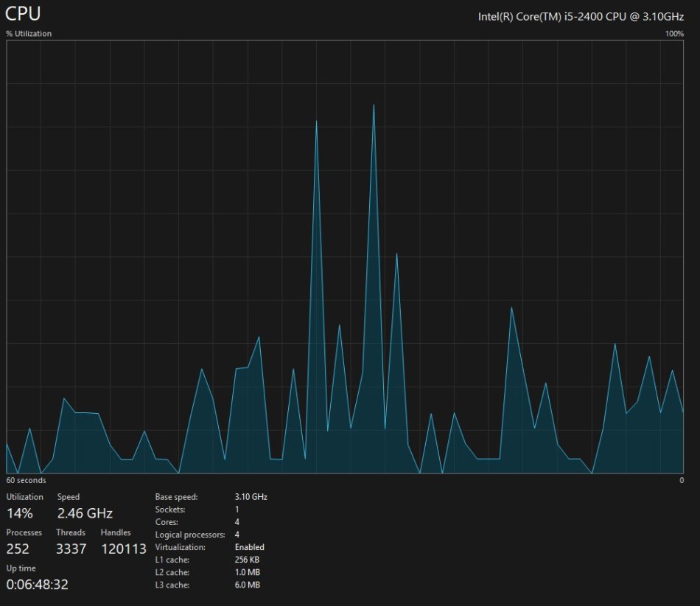The width and height of the screenshot is (700, 606).
Task: Click the Sockets label
Action: pyautogui.click(x=170, y=510)
